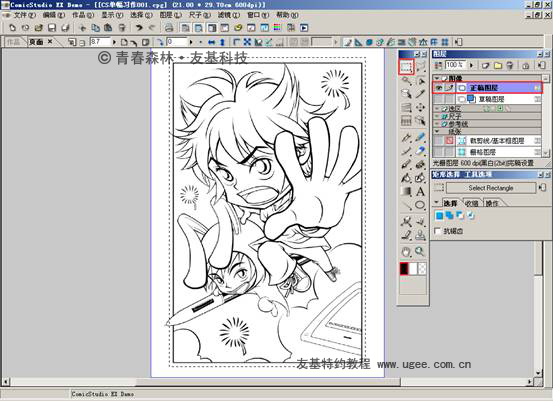Image resolution: width=553 pixels, height=401 pixels.
Task: Click the Select Rectangle button
Action: [491, 188]
